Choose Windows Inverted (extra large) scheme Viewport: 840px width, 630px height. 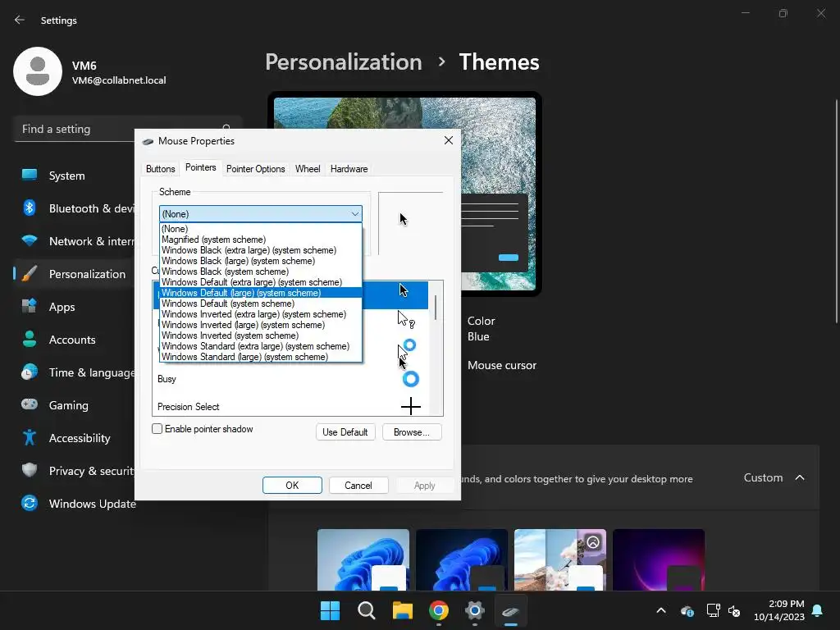(261, 314)
